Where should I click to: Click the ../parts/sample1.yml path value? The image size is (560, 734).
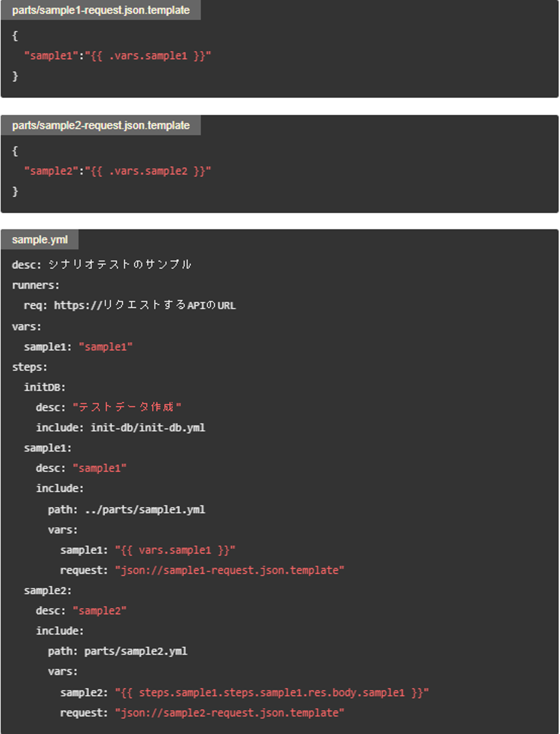(145, 510)
